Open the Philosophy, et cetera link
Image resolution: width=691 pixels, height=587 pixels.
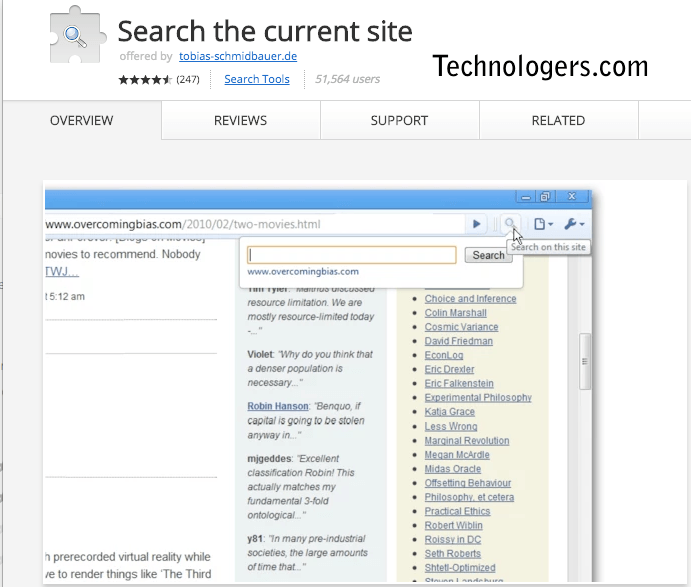click(469, 497)
